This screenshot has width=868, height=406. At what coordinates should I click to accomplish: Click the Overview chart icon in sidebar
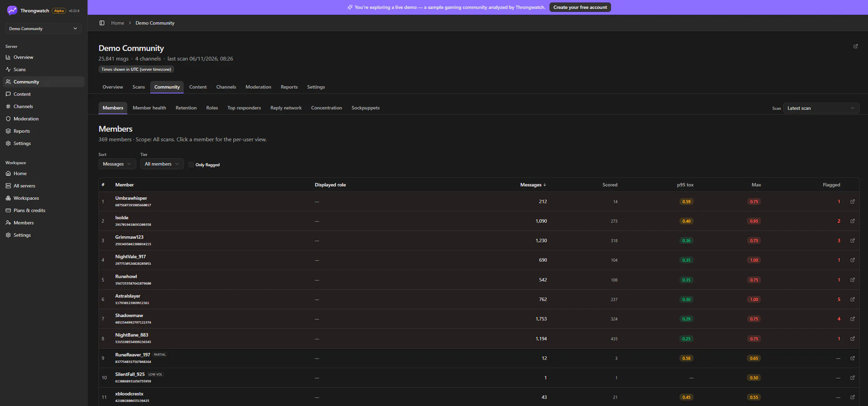pyautogui.click(x=8, y=57)
